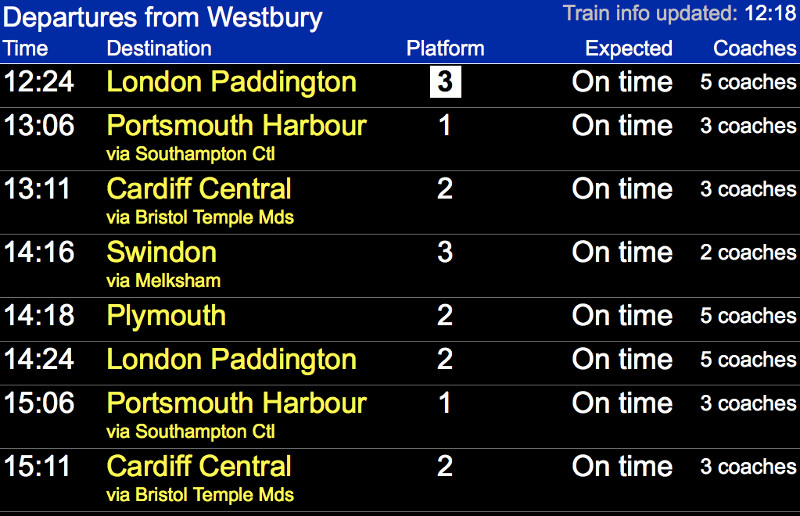Open the Swindon via Melksham service
Screen dimensions: 800x516
162,252
